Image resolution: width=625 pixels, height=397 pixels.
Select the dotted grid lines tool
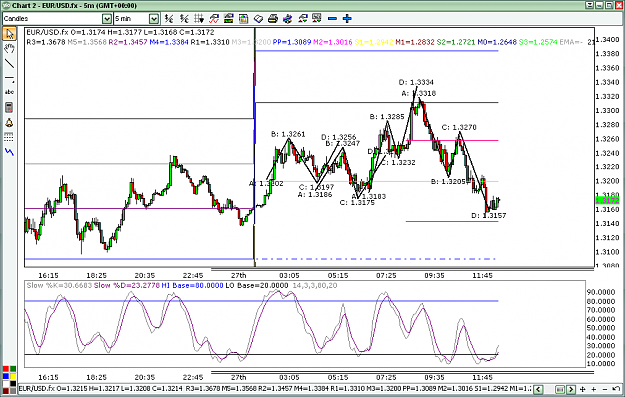(9, 137)
